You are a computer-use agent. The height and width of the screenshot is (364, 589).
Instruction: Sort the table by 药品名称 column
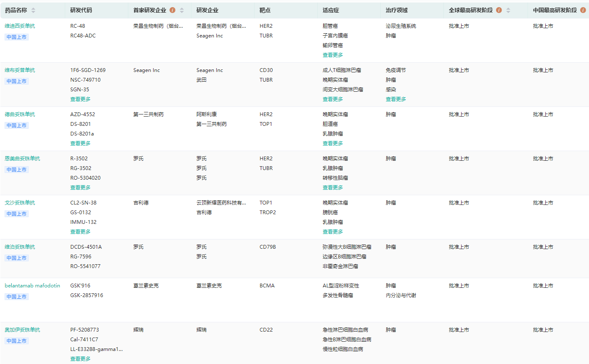[33, 10]
